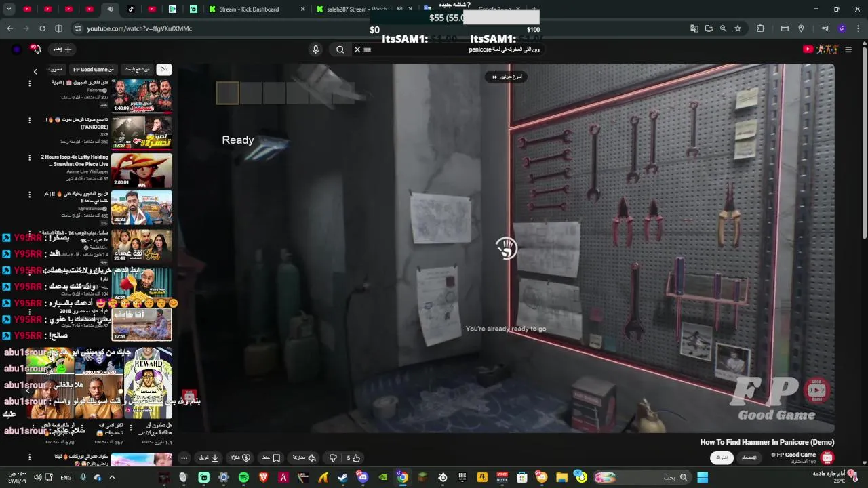868x488 pixels.
Task: Click the youtube.com address bar
Action: point(380,28)
